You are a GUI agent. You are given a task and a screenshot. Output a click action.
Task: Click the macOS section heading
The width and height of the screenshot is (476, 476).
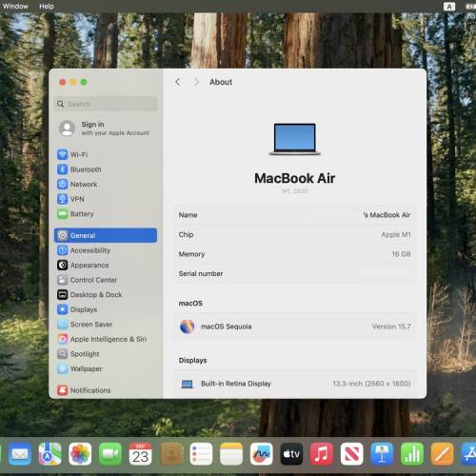(190, 303)
